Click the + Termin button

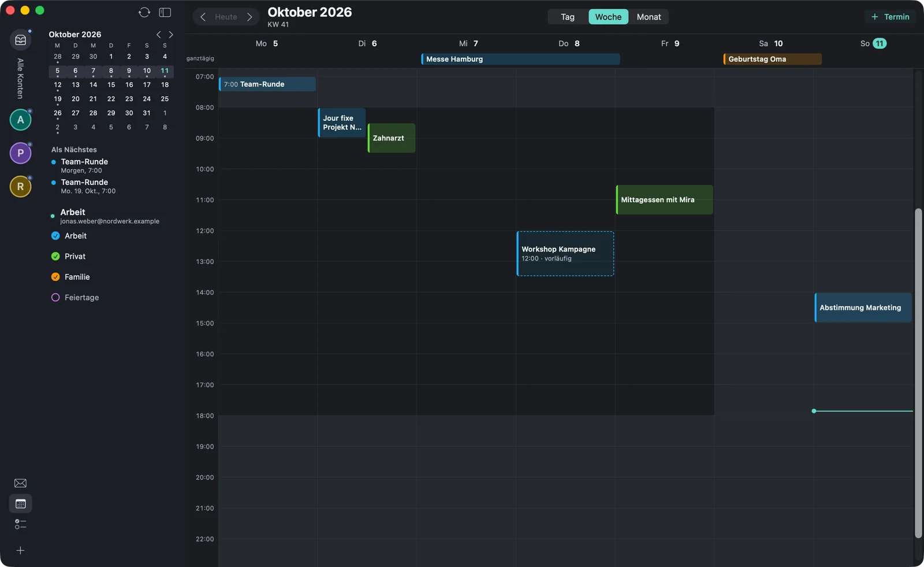coord(890,17)
